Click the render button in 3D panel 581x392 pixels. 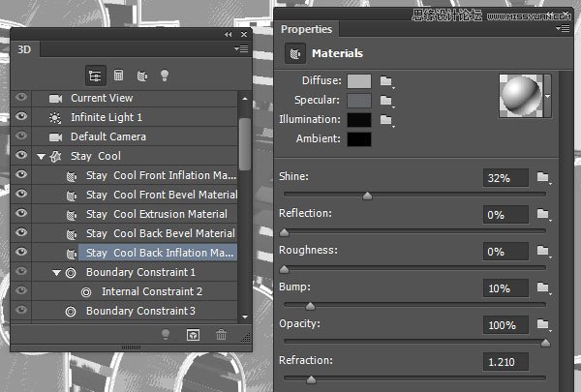coord(193,335)
